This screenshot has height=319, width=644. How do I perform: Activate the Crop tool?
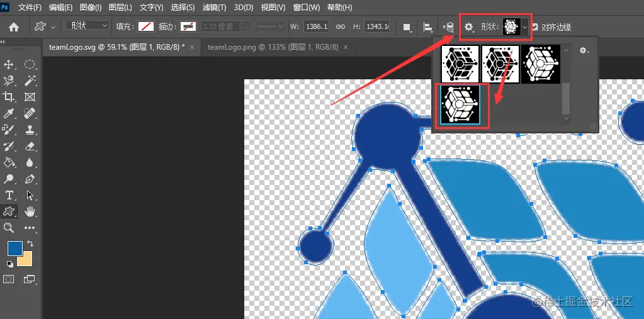point(9,97)
